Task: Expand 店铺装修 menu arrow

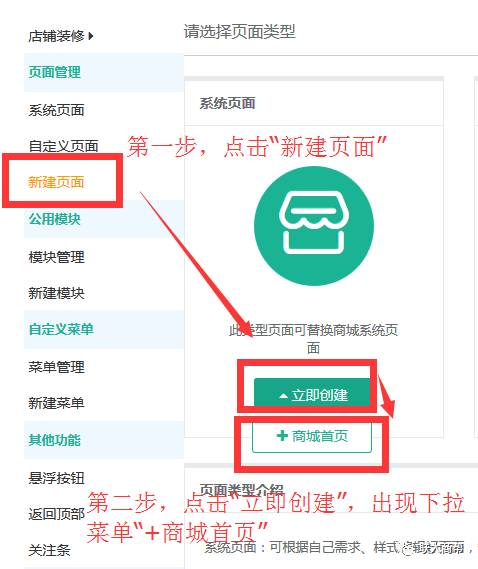Action: 91,36
